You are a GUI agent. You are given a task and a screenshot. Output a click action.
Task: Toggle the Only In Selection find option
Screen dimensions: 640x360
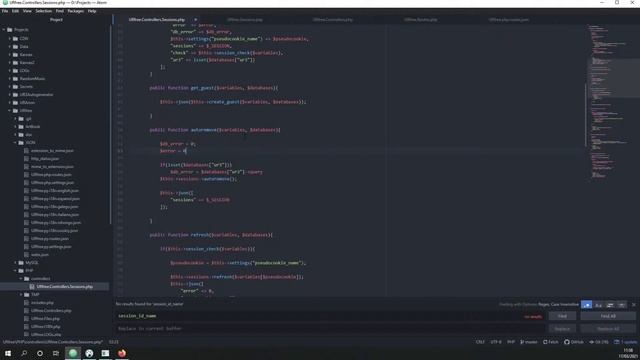(610, 305)
